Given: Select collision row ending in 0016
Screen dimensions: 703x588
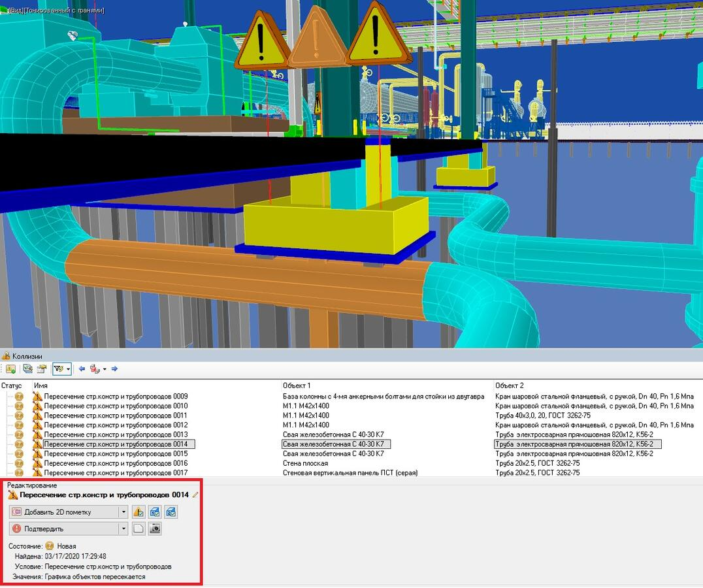Looking at the screenshot, I should pyautogui.click(x=116, y=463).
